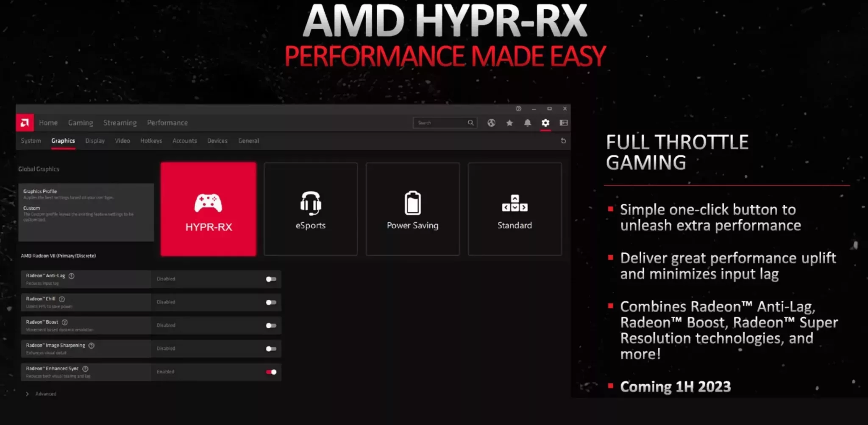Click the reset arrow icon in tab bar
This screenshot has height=425, width=868.
[563, 141]
